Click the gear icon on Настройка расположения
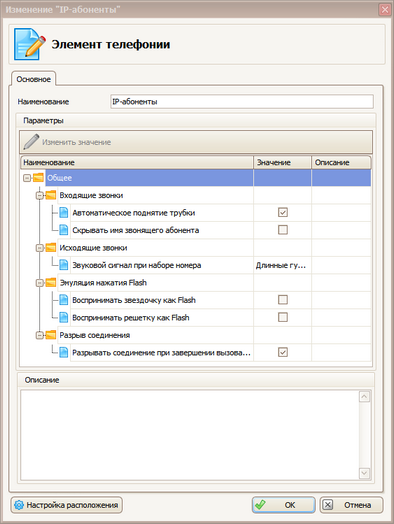Image resolution: width=394 pixels, height=524 pixels. 19,505
